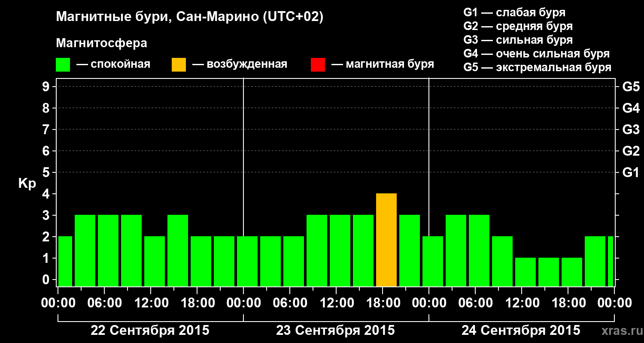The image size is (644, 343).
Task: Click the '18:00' tick of 23 September
Action: coord(383,303)
